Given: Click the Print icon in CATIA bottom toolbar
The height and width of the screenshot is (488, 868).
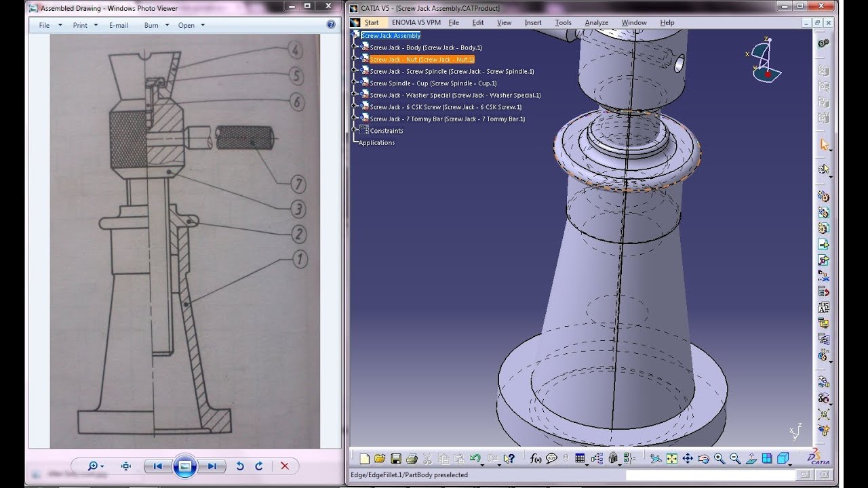Looking at the screenshot, I should coord(412,458).
